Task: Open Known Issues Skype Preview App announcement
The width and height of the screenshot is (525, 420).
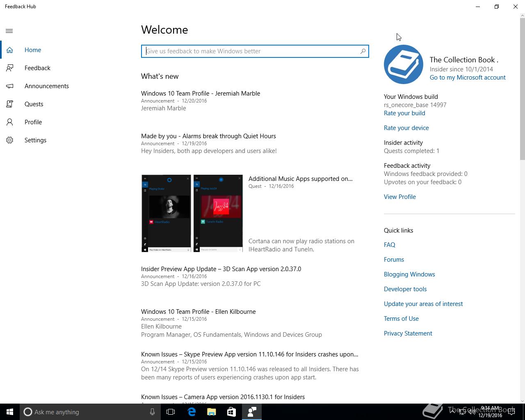Action: point(249,354)
